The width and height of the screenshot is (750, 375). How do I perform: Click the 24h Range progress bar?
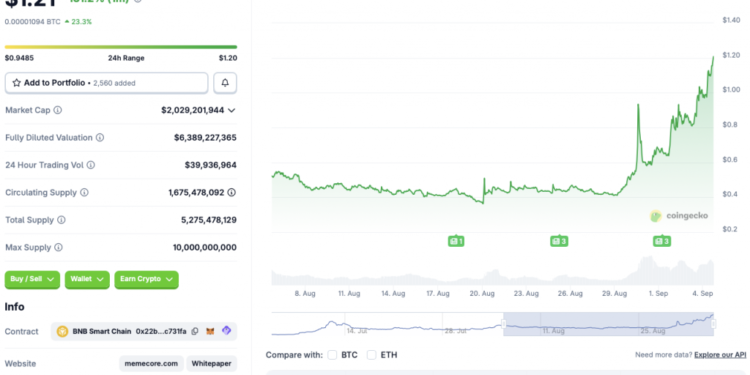click(x=121, y=47)
